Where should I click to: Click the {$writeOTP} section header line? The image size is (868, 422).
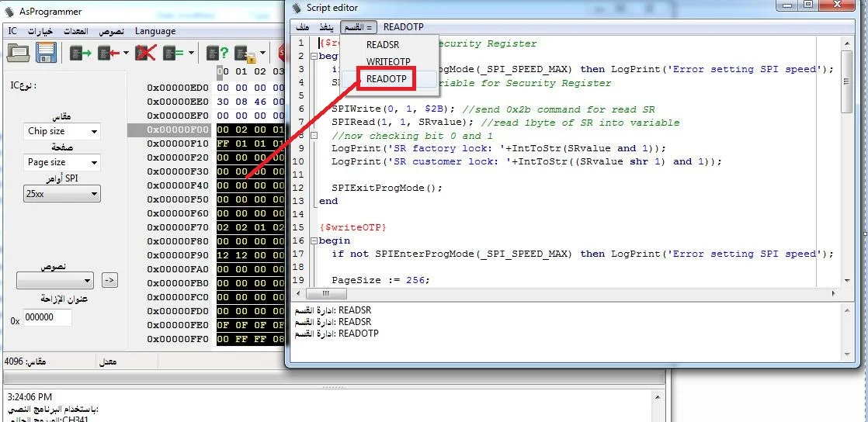tap(352, 227)
